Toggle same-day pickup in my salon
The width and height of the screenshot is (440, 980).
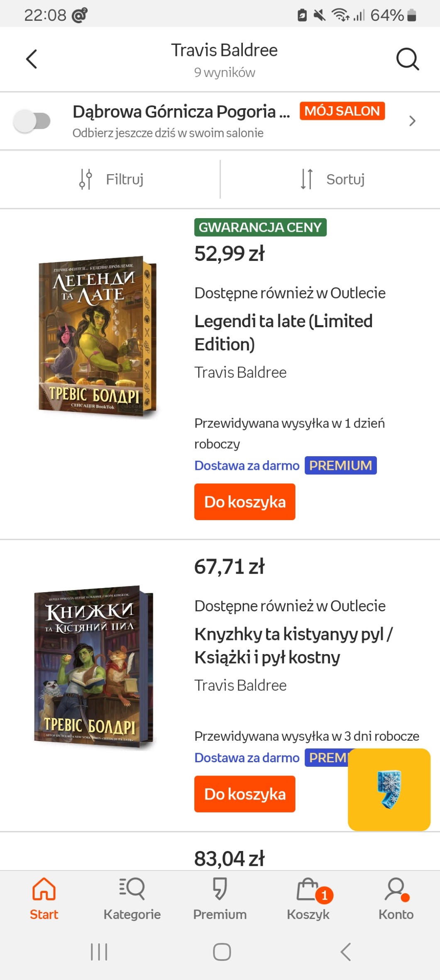(x=32, y=121)
